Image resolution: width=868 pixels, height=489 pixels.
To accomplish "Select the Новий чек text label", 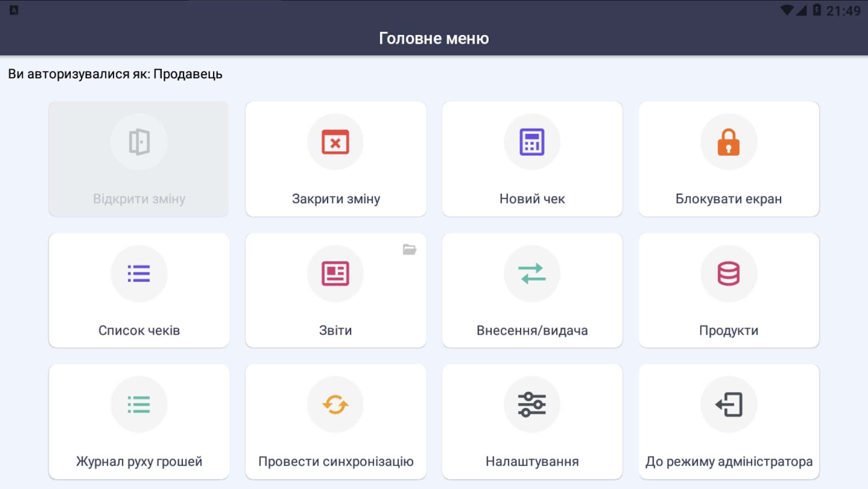I will 532,199.
